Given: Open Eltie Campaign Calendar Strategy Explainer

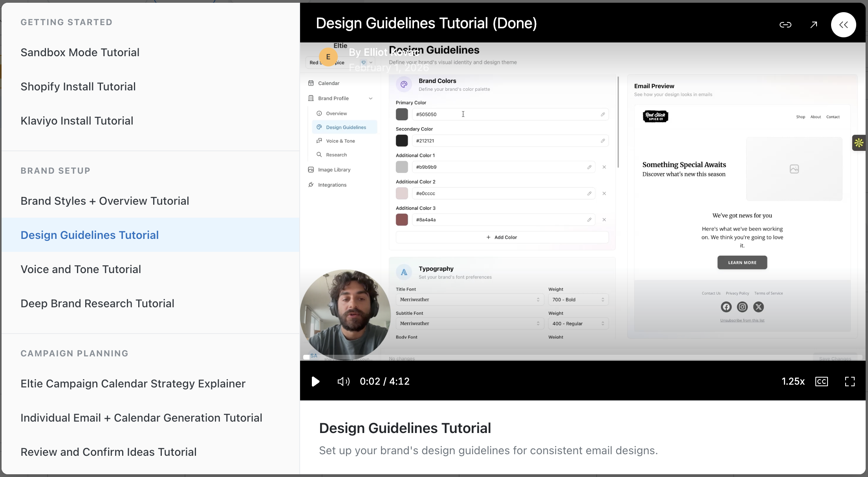Looking at the screenshot, I should click(x=133, y=383).
